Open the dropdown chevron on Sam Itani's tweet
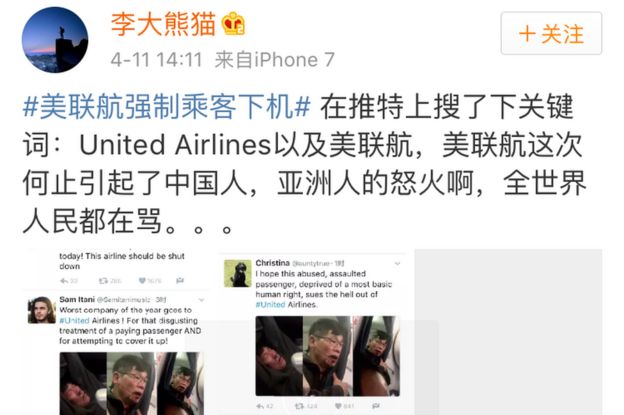The height and width of the screenshot is (415, 624). (201, 300)
